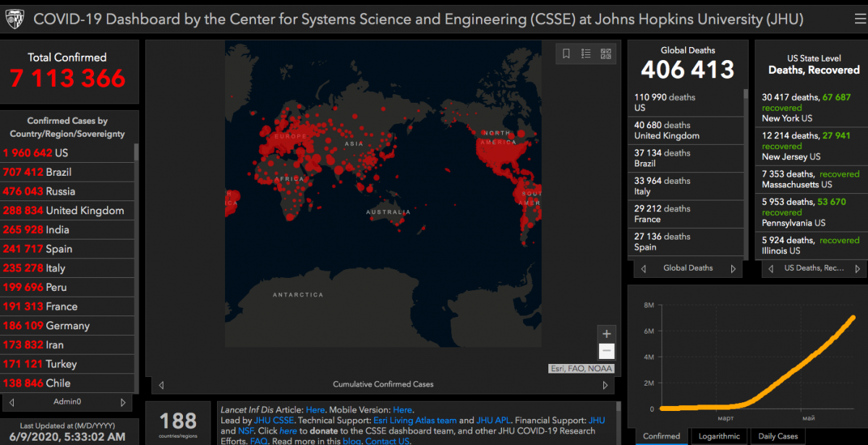Select France 29 212 deaths entry
Viewport: 868px width, 445px height.
[687, 214]
